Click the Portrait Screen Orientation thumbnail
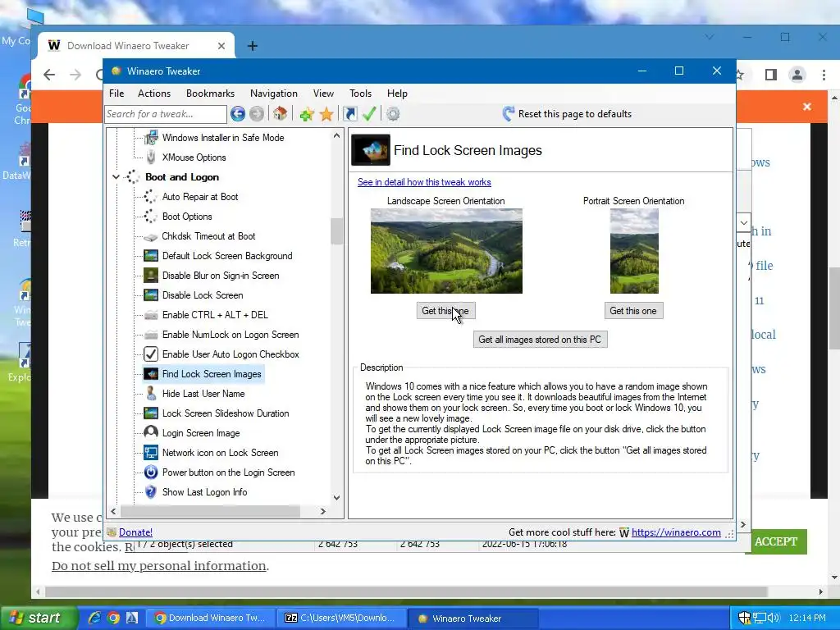 (634, 251)
